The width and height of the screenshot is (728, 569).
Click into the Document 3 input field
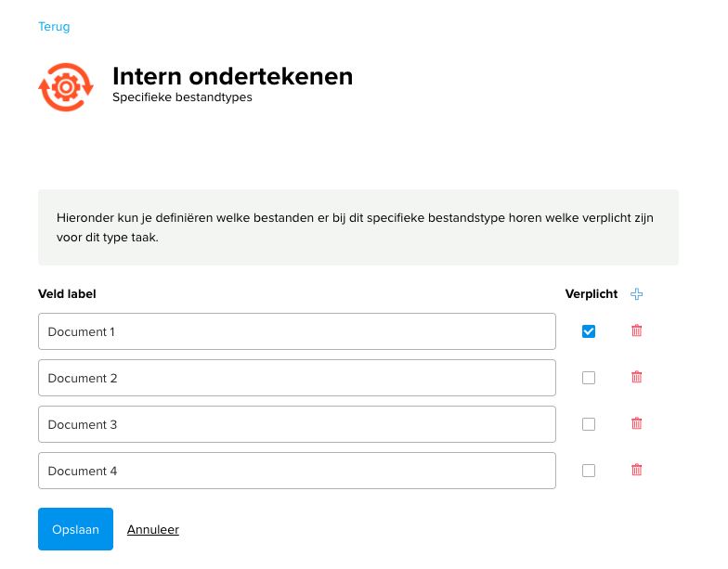tap(297, 424)
